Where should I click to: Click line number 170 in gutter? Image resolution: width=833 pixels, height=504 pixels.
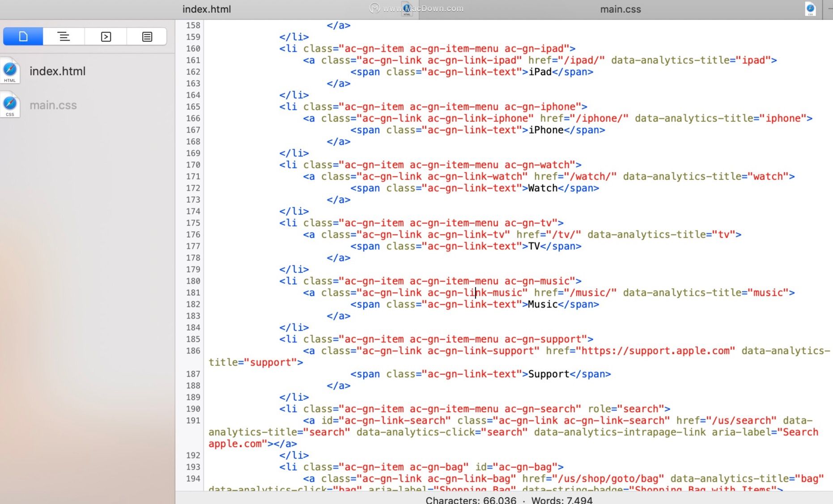pos(193,165)
